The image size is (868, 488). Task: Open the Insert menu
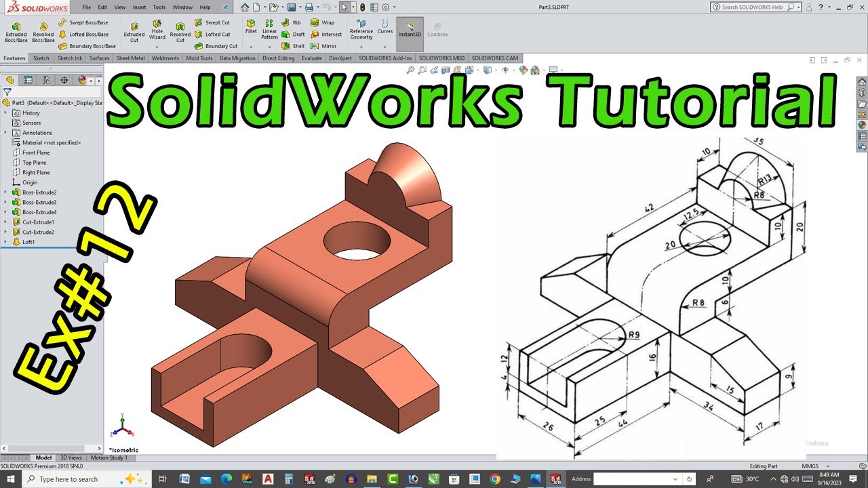139,7
